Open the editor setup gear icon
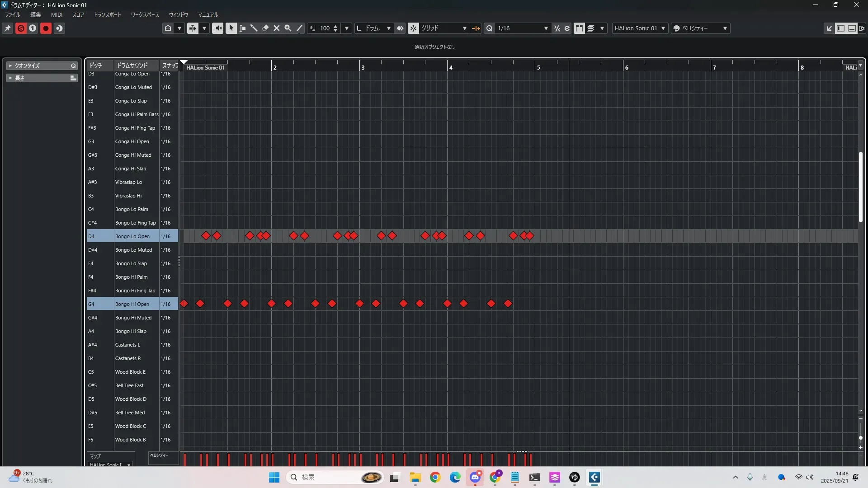This screenshot has height=488, width=868. point(862,28)
